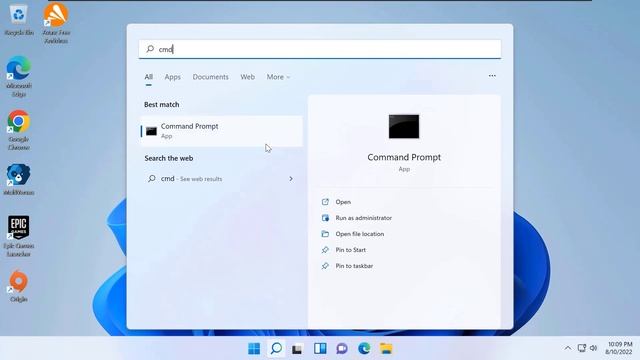Click the cmd See web results entry
640x360 pixels.
[x=221, y=179]
